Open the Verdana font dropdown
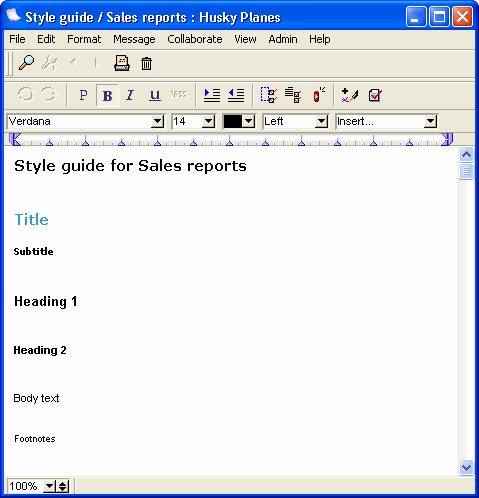 157,121
